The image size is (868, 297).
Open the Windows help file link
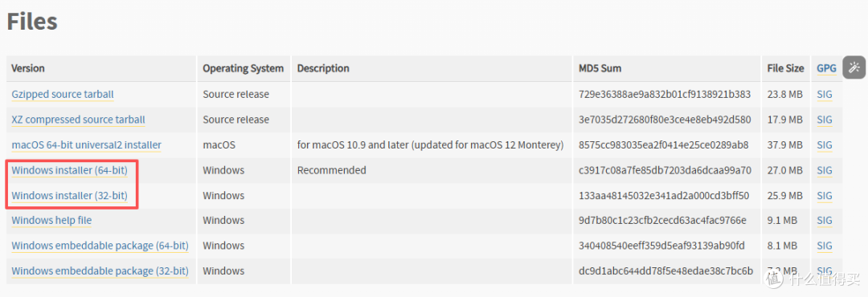(51, 220)
